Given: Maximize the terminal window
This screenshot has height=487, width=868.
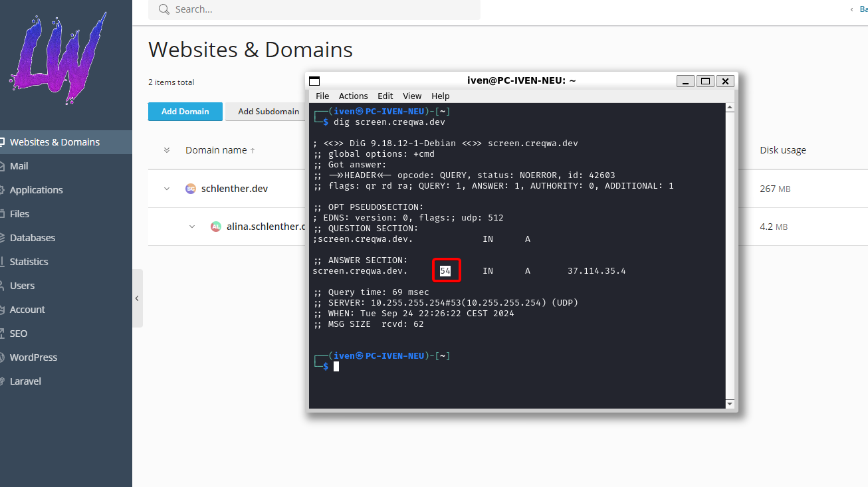Looking at the screenshot, I should tap(706, 81).
